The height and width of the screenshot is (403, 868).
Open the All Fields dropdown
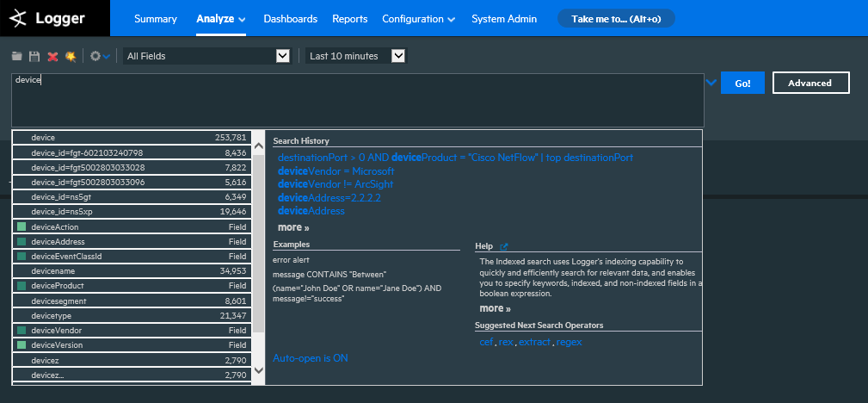(x=206, y=56)
